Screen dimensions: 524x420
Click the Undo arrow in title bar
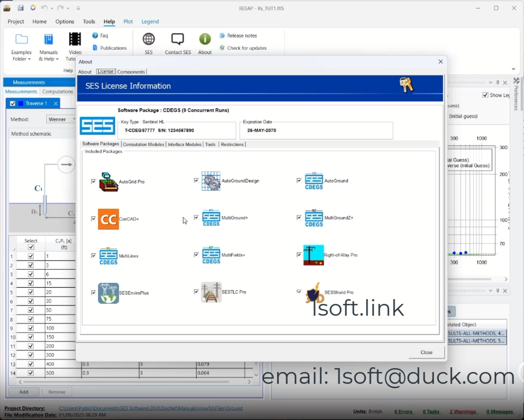click(x=44, y=8)
